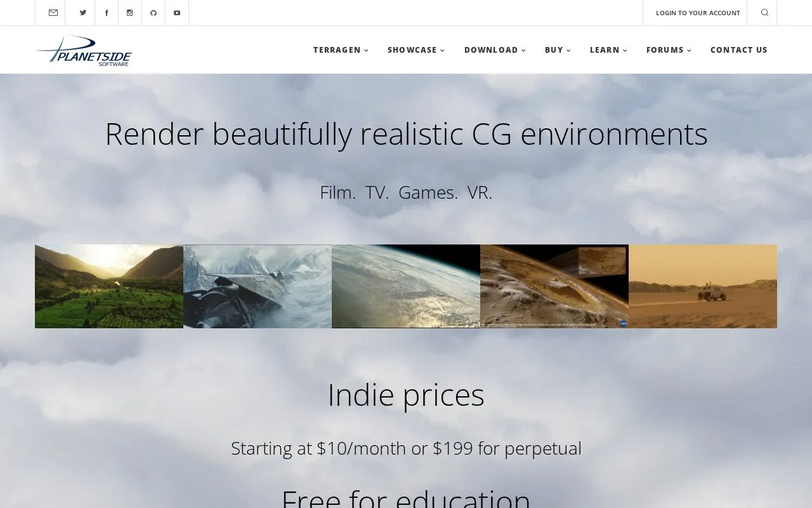The height and width of the screenshot is (508, 812).
Task: Expand the Forums menu
Action: (669, 50)
